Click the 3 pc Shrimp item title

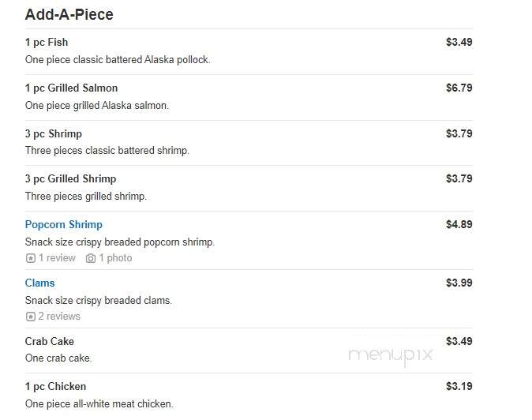(x=53, y=134)
